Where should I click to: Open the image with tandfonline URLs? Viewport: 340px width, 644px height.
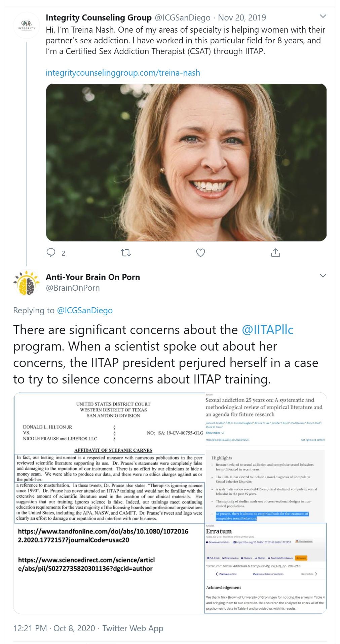(x=109, y=568)
